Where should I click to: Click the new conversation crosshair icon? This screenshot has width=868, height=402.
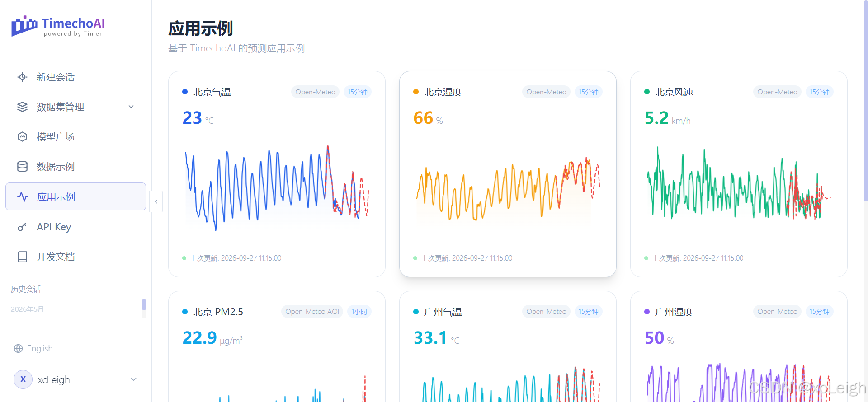(x=22, y=77)
